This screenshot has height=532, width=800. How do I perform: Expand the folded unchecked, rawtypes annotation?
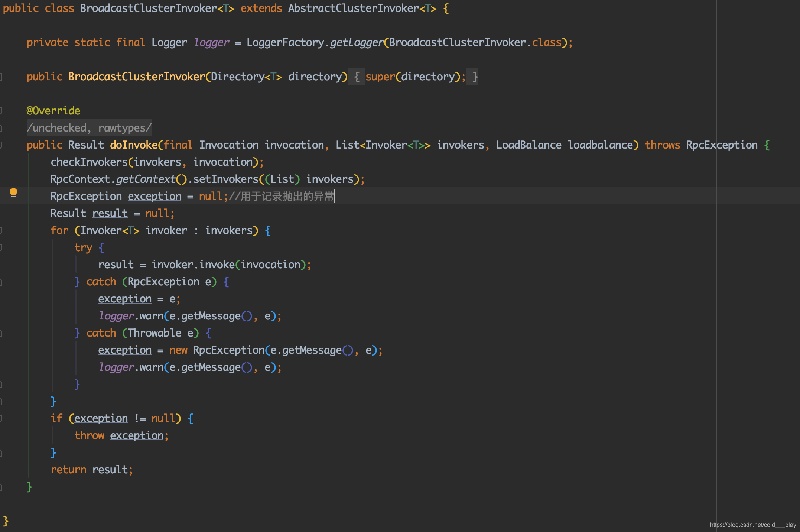89,128
